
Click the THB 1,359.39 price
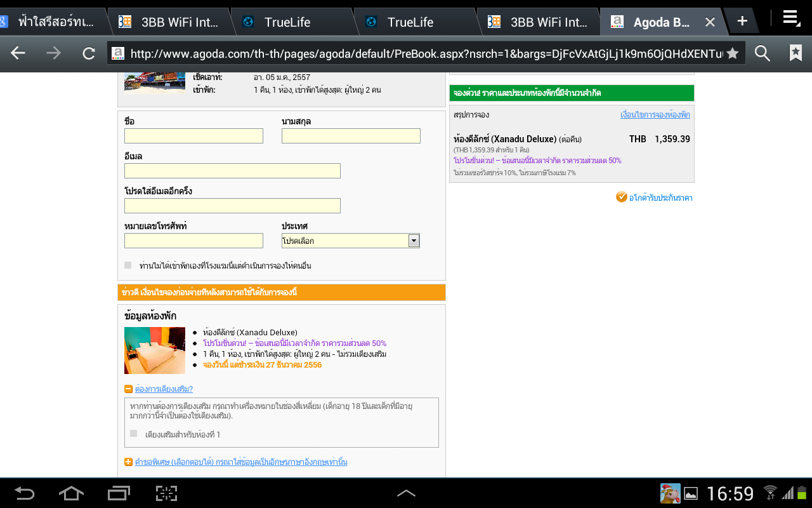[660, 139]
